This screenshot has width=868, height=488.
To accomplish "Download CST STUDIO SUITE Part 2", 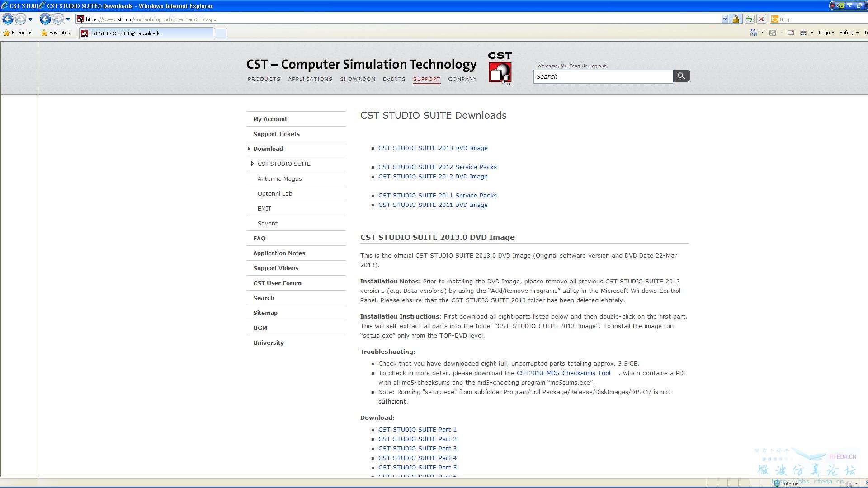I will pyautogui.click(x=417, y=439).
